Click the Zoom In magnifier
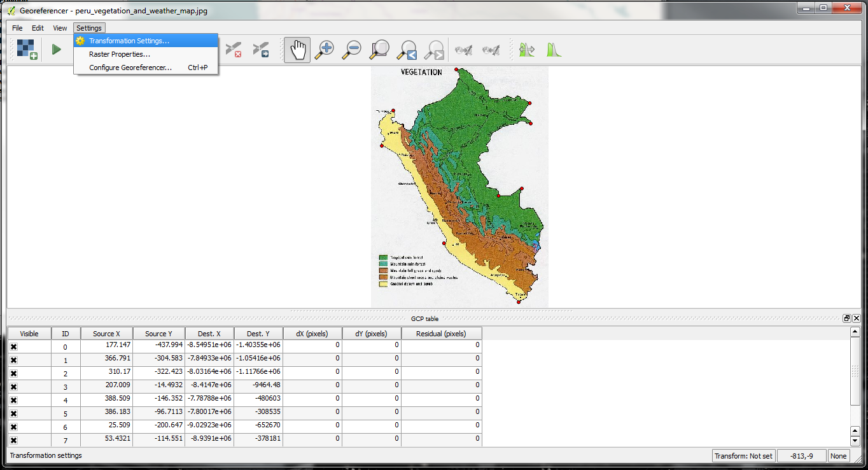The image size is (868, 470). tap(325, 50)
